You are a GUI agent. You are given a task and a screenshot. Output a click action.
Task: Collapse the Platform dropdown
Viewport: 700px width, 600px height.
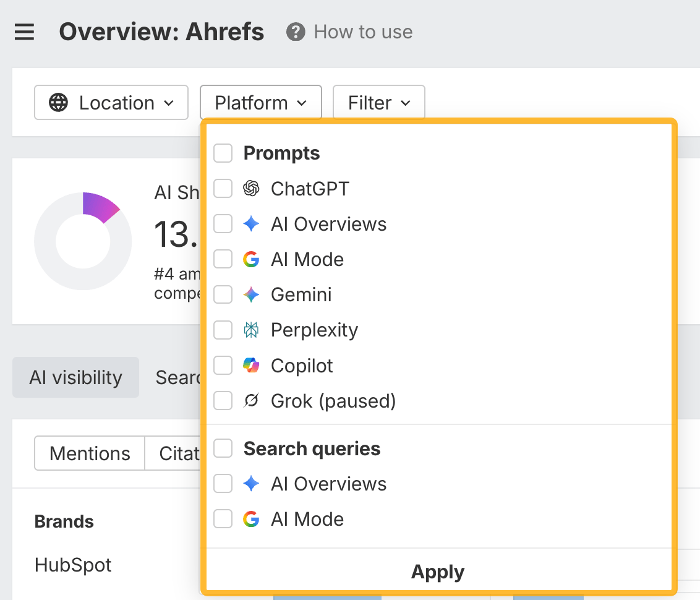coord(261,103)
